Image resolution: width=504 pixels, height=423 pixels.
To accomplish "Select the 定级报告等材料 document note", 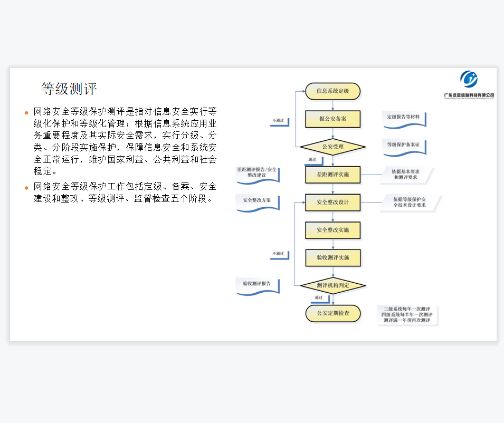I will point(404,117).
